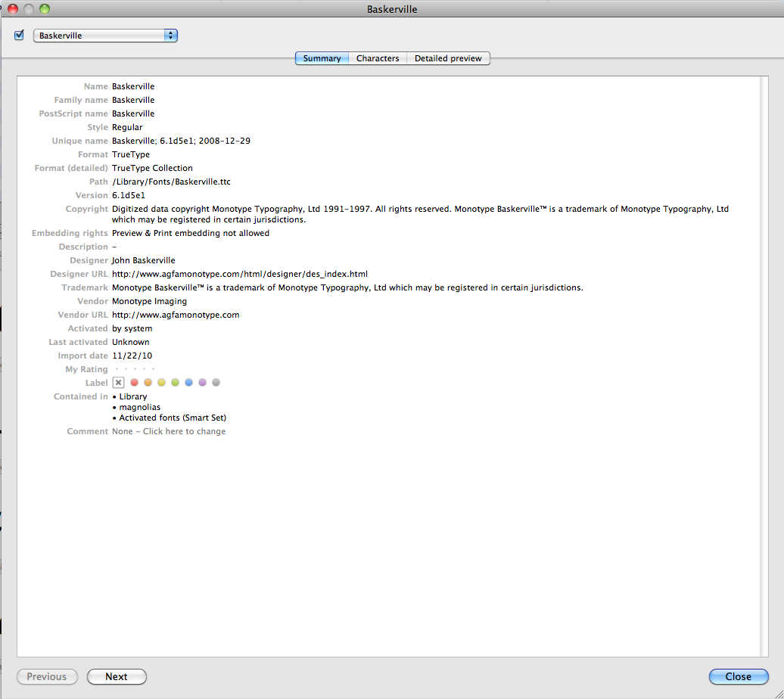Clear the label with the X box

coord(119,383)
